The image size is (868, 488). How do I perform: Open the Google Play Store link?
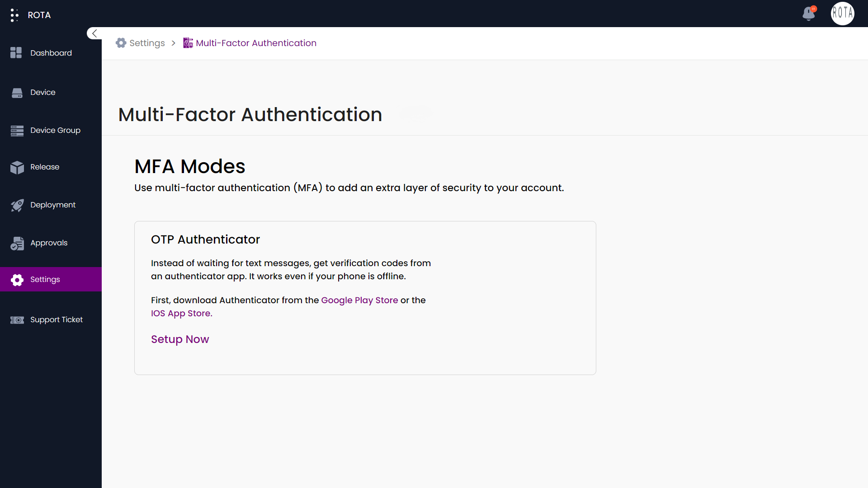pos(359,300)
